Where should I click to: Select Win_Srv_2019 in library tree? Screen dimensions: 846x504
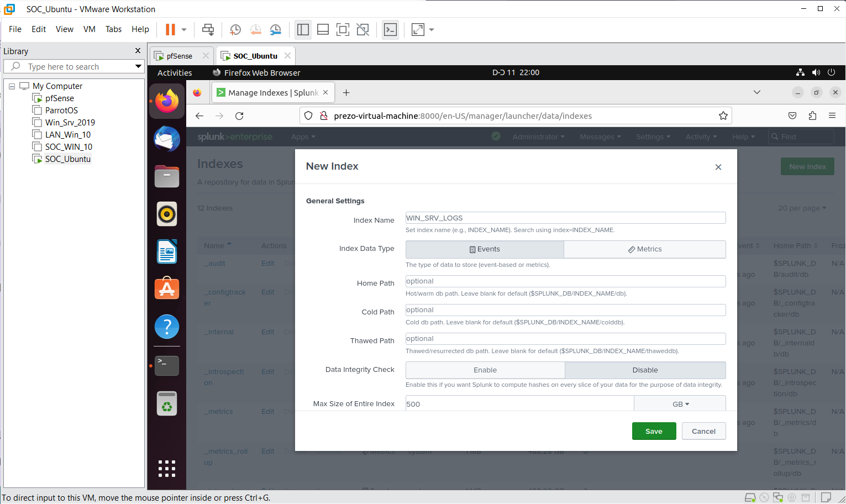point(70,123)
